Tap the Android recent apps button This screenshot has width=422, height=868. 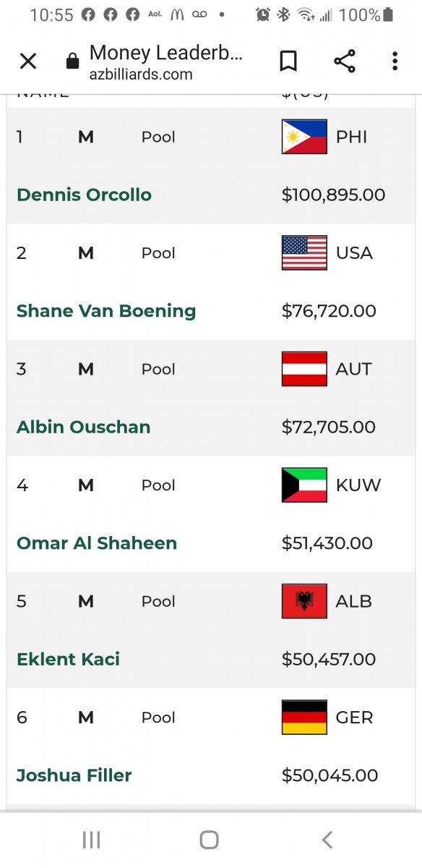[91, 840]
